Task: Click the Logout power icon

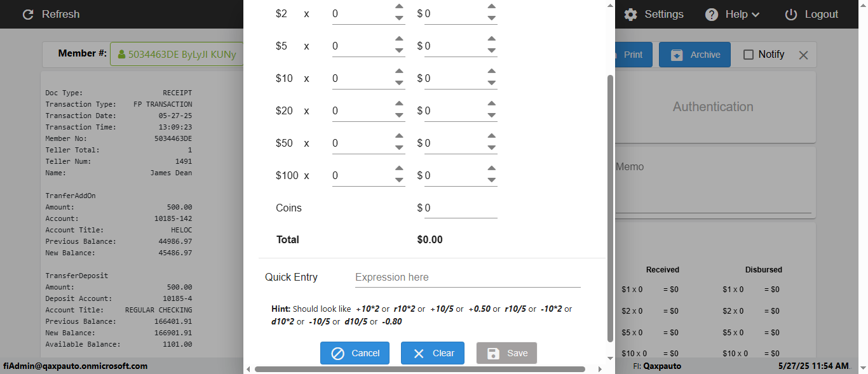Action: click(791, 14)
